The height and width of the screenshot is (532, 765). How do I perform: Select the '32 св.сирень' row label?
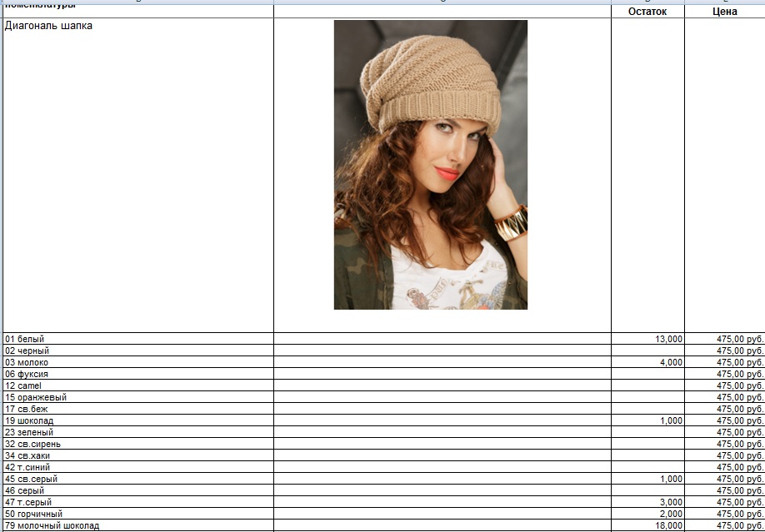tap(32, 445)
